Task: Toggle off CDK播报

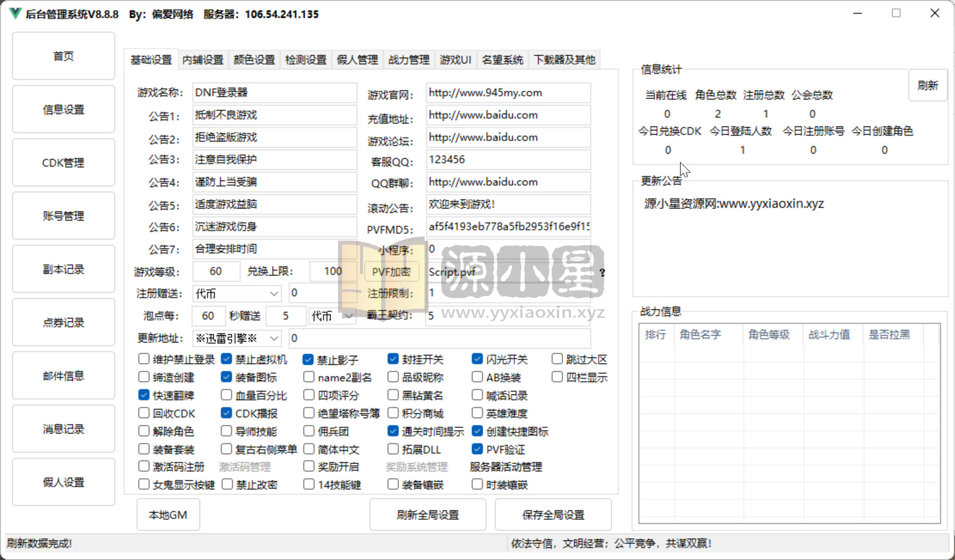Action: (x=226, y=413)
